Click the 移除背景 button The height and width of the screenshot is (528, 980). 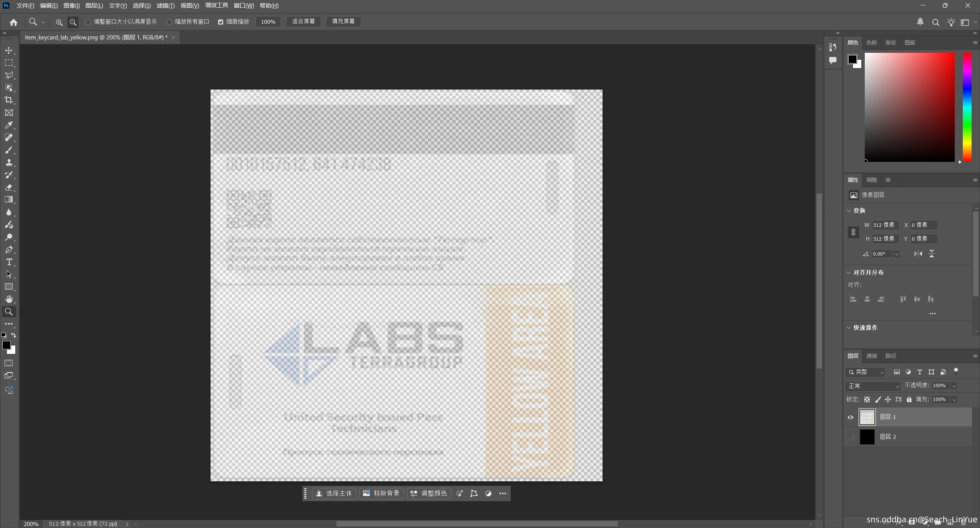tap(381, 493)
